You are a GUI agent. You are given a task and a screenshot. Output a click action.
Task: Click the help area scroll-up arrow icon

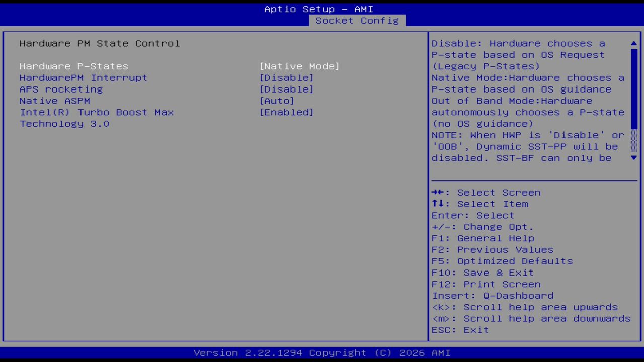tap(633, 44)
